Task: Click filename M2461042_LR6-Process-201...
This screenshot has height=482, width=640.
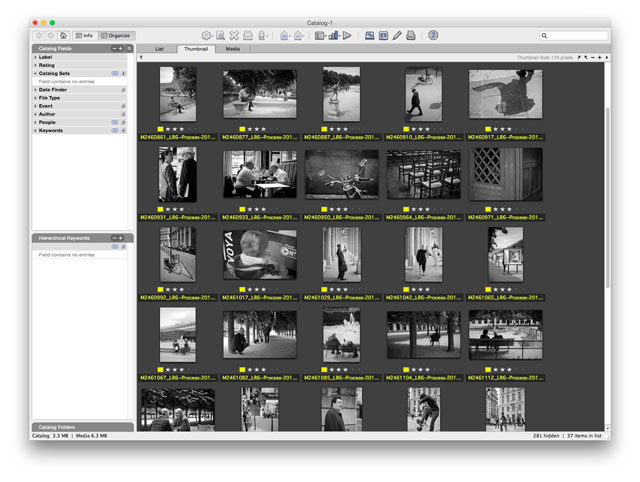Action: [424, 298]
